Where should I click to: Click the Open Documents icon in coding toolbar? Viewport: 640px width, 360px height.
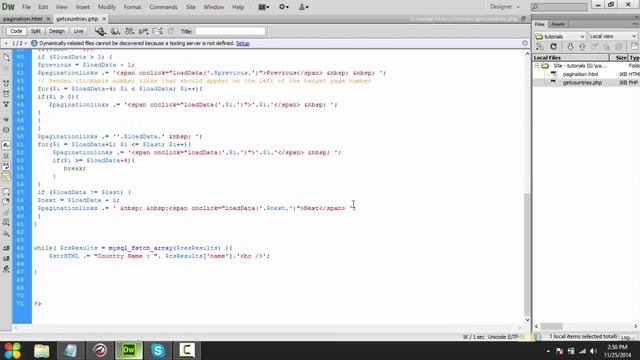[x=6, y=58]
